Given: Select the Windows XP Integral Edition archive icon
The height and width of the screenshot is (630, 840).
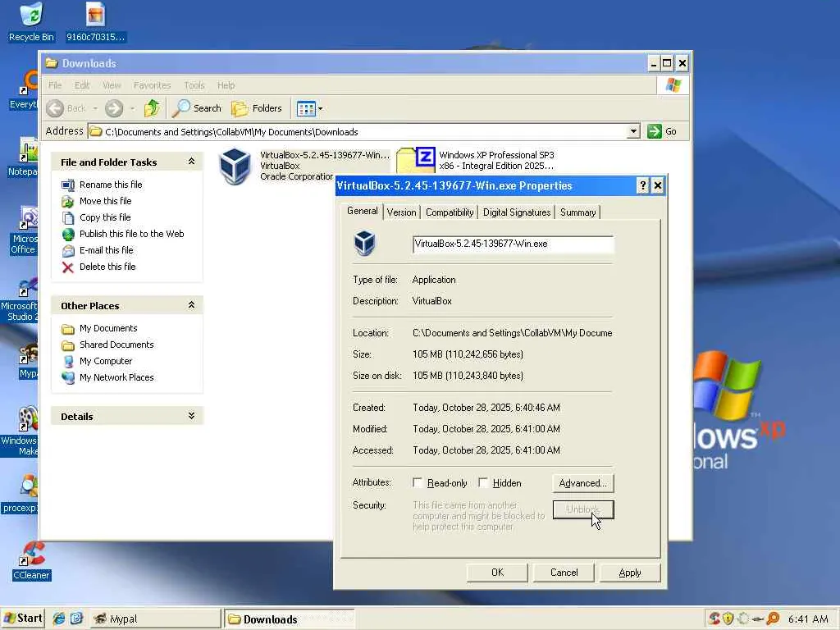Looking at the screenshot, I should pyautogui.click(x=416, y=160).
